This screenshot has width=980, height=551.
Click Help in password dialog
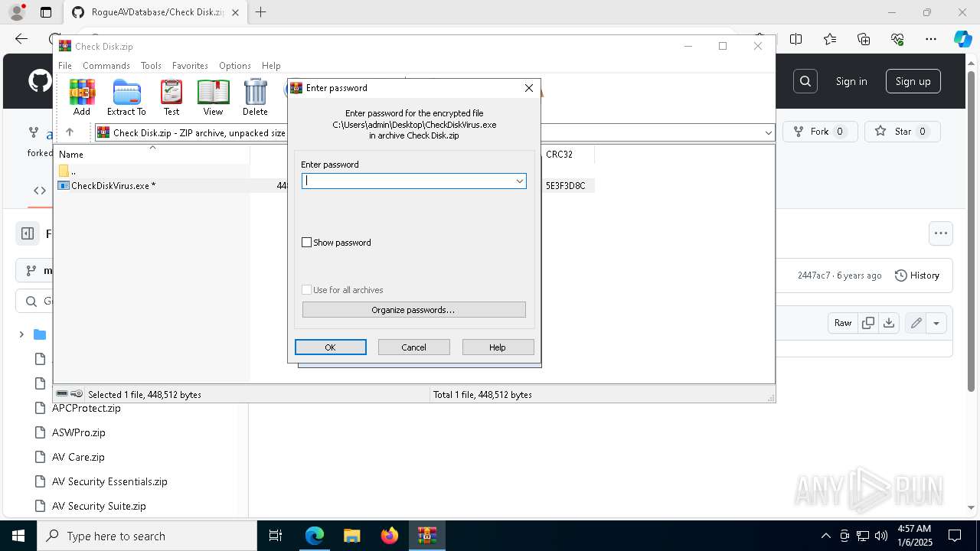tap(498, 347)
